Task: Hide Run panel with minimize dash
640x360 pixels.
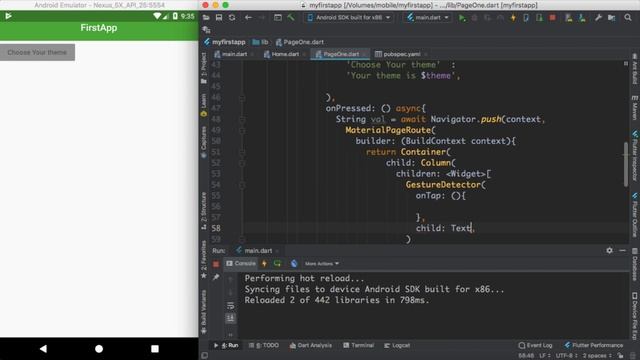Action: tap(622, 250)
